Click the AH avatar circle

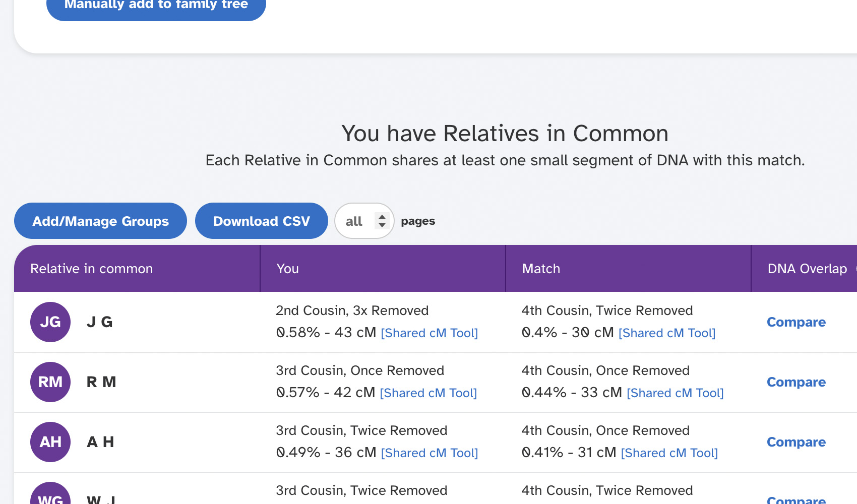[x=50, y=442]
